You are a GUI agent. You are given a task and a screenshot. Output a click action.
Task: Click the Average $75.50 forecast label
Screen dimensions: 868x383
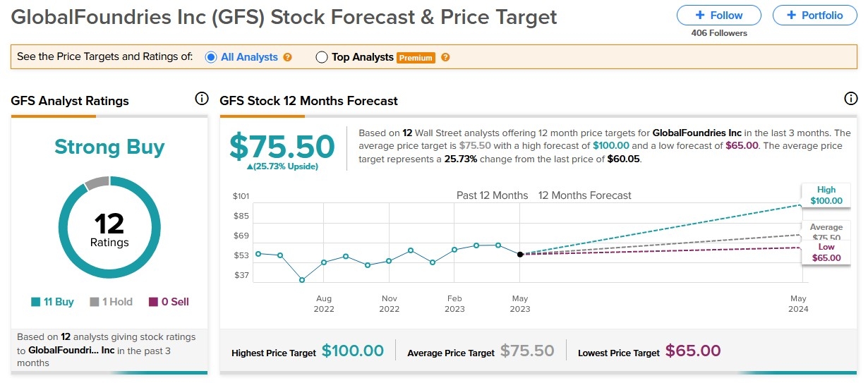tap(826, 231)
